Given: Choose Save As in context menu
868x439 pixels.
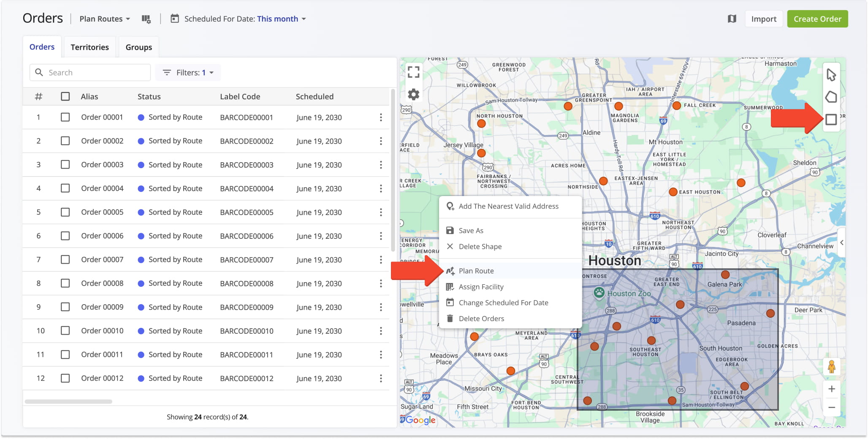Looking at the screenshot, I should click(x=510, y=231).
